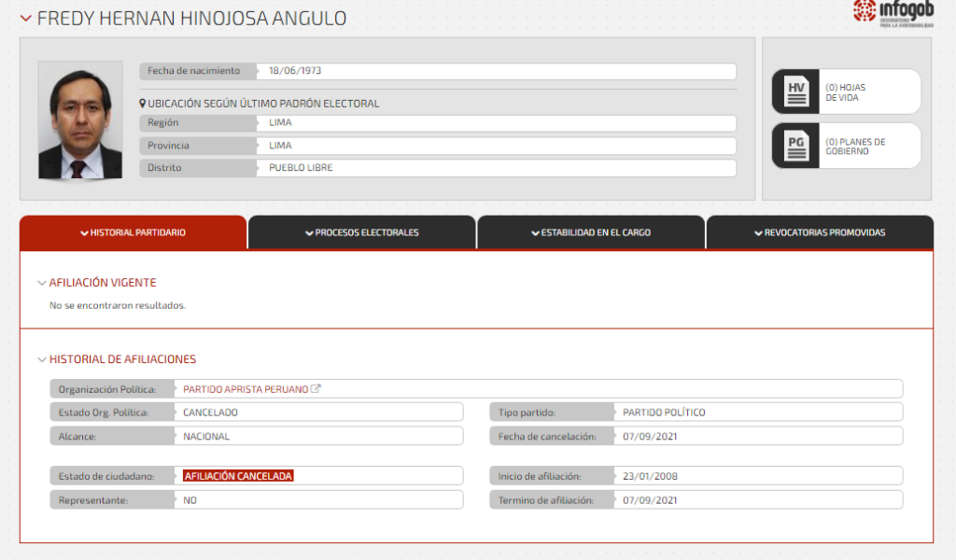Screen dimensions: 956x560
Task: Collapse the Historial de Afiliaciones section
Action: point(41,359)
